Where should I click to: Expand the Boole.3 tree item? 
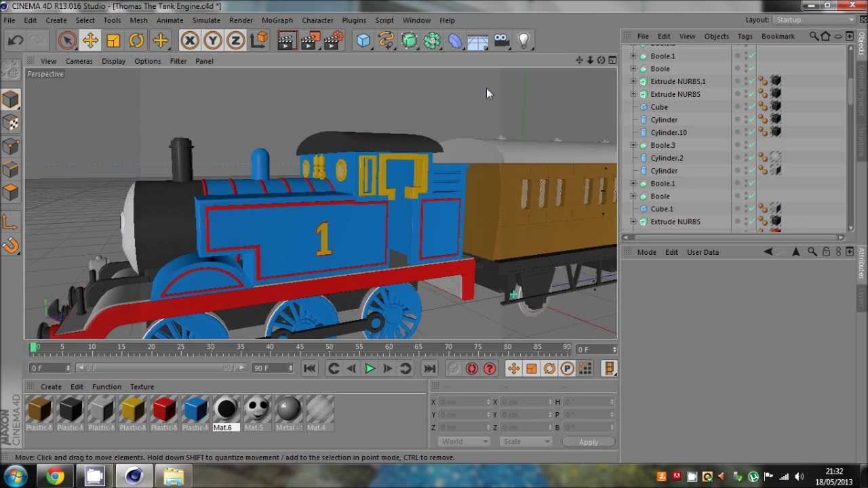pos(633,145)
